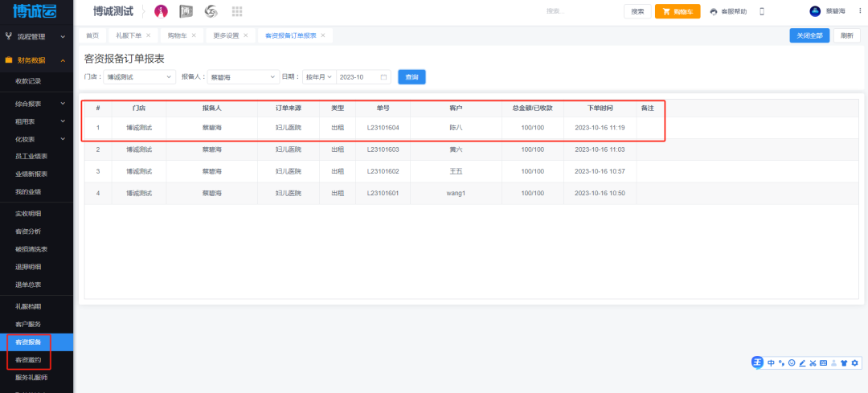Expand the 综合报表 submenu
Viewport: 868px width, 393px height.
pos(63,104)
